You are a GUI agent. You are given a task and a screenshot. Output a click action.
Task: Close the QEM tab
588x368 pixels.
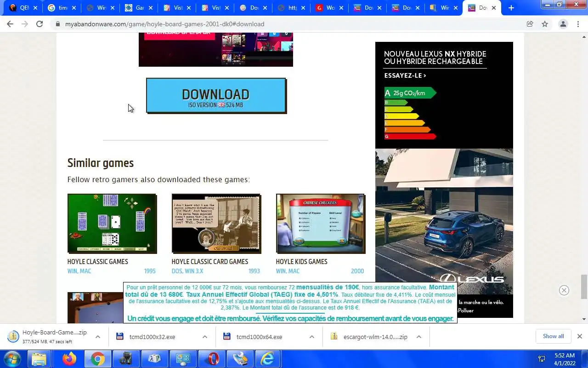pos(35,8)
